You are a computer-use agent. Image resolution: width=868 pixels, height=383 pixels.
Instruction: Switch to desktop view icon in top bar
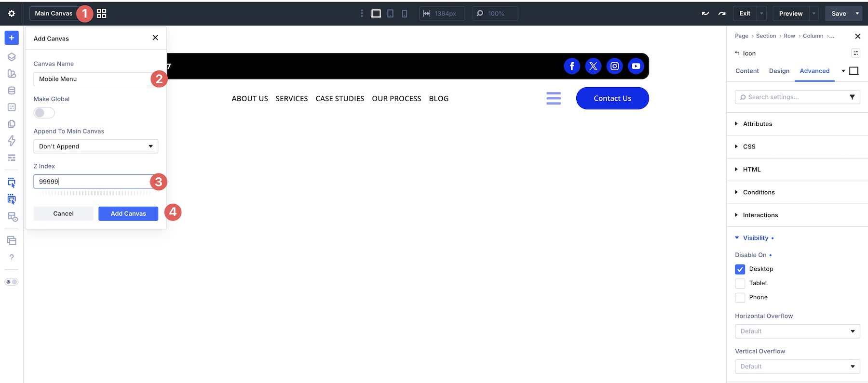376,13
